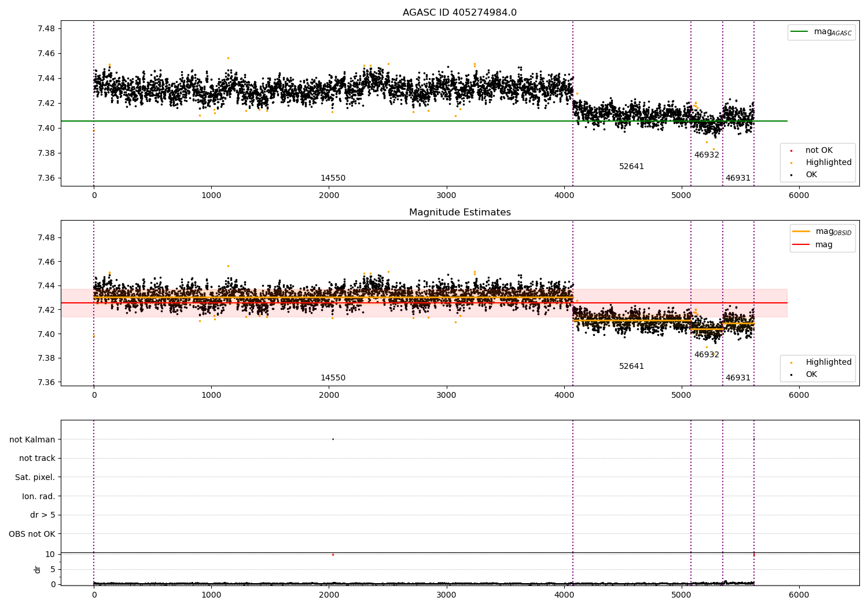This screenshot has width=868, height=608.
Task: Click x-axis tick 1000 in the dr plot
Action: [x=211, y=595]
